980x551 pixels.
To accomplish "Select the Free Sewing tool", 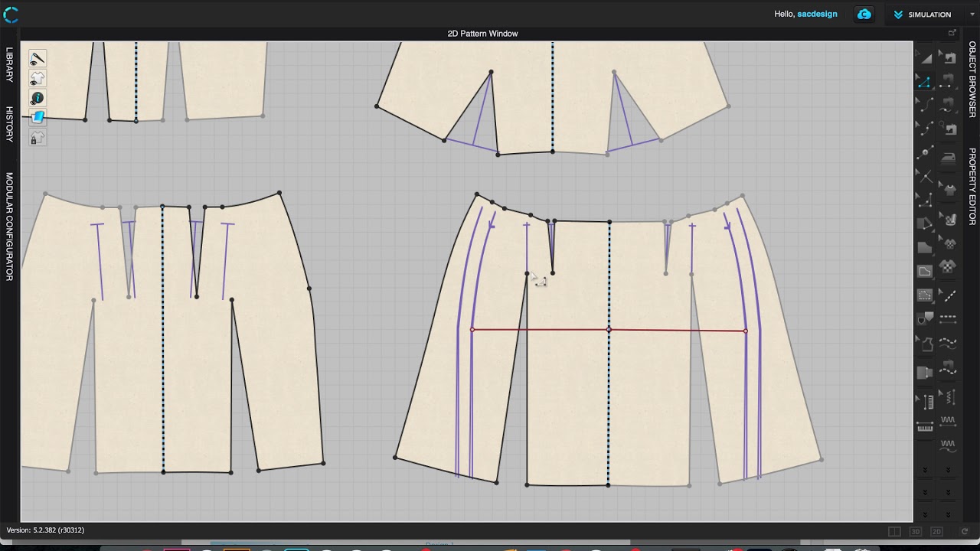I will (949, 104).
